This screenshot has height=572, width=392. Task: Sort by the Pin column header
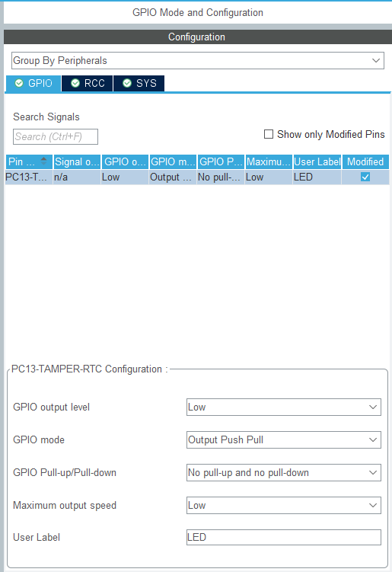point(29,161)
